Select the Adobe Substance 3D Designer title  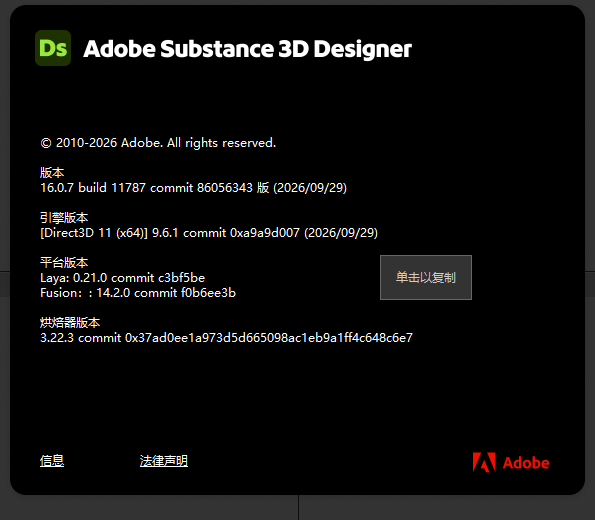click(247, 49)
